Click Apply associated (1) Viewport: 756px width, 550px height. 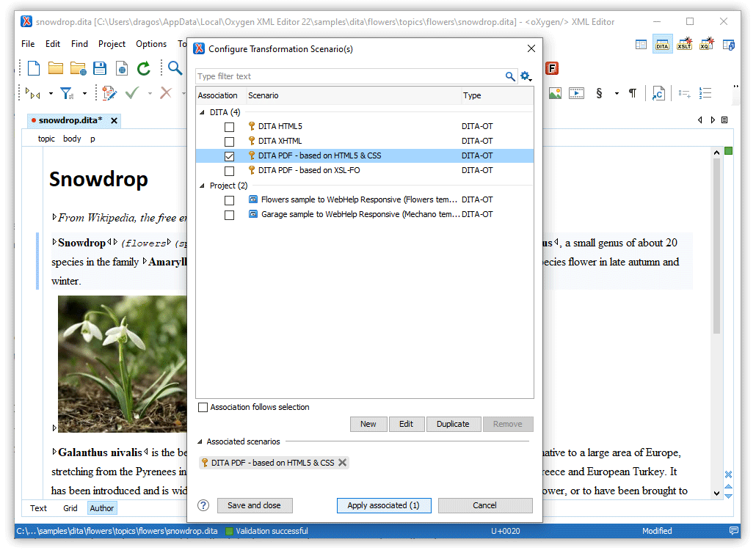click(384, 505)
